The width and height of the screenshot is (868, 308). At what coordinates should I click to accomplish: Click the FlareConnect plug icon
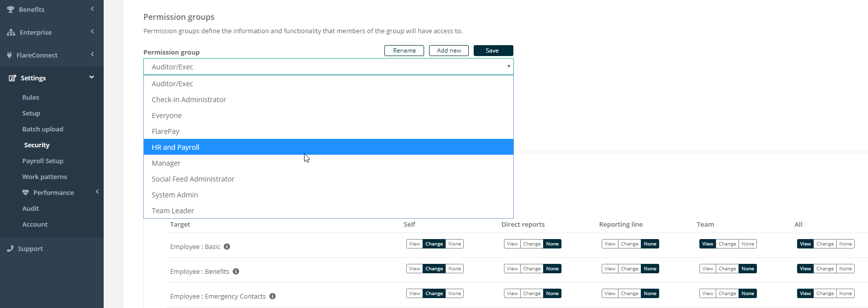pos(9,55)
